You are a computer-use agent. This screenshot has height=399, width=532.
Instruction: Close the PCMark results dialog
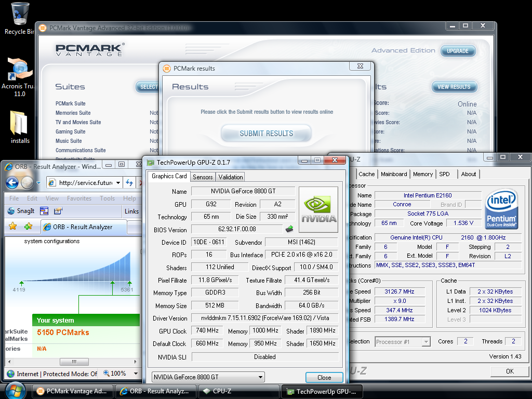click(361, 66)
